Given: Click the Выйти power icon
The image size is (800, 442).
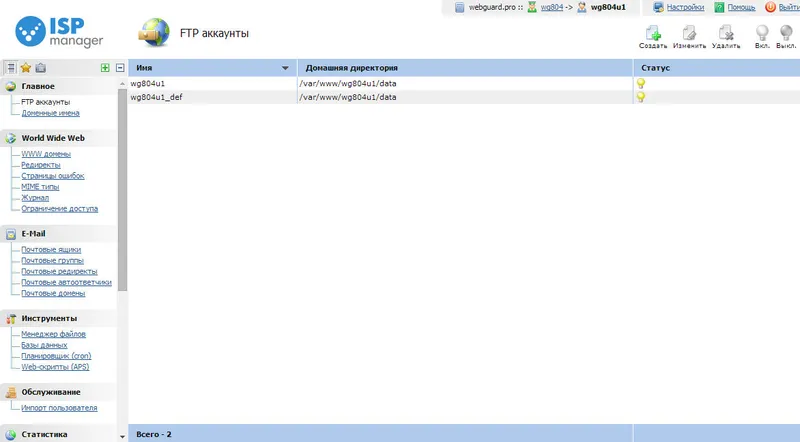Looking at the screenshot, I should (x=770, y=7).
